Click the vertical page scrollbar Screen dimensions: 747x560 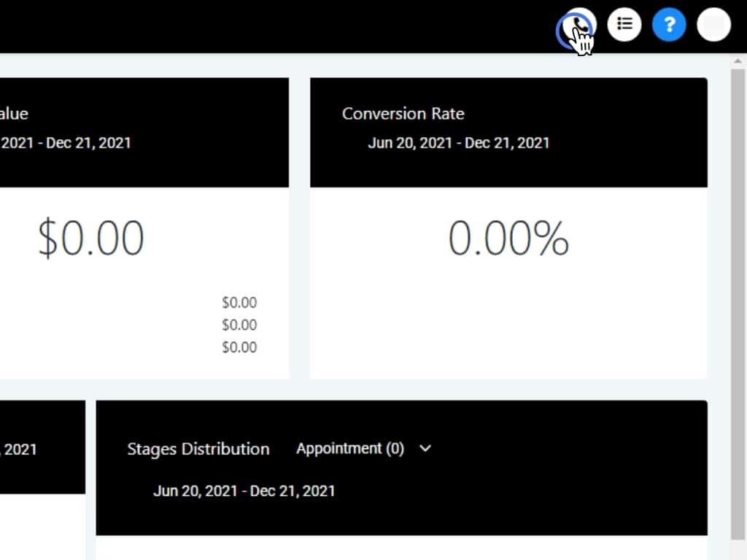[x=738, y=292]
